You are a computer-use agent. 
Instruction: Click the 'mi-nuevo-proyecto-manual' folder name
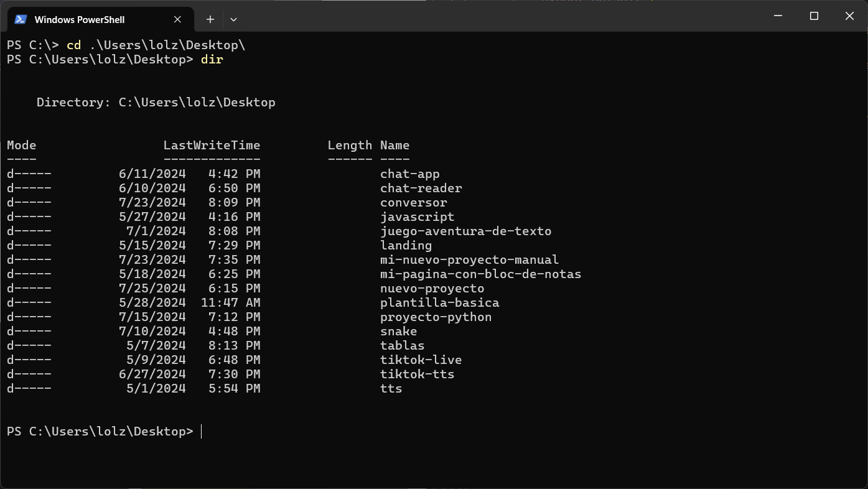click(x=470, y=260)
